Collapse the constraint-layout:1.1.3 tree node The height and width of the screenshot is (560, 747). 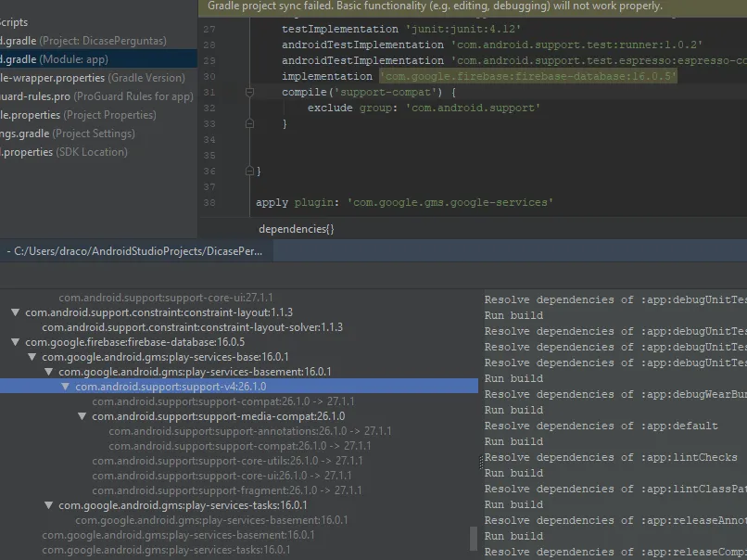pos(15,312)
